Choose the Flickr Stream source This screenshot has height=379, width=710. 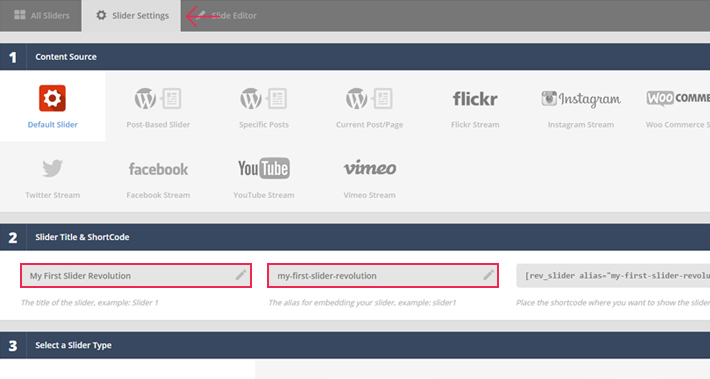[x=475, y=106]
